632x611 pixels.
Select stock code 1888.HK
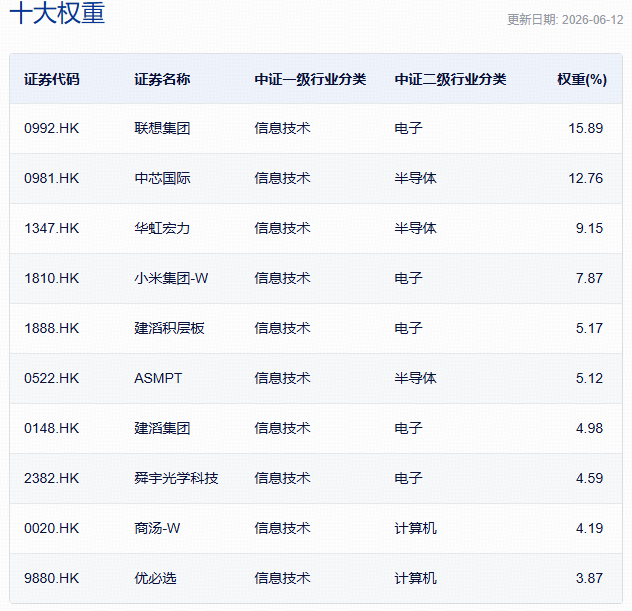point(52,328)
